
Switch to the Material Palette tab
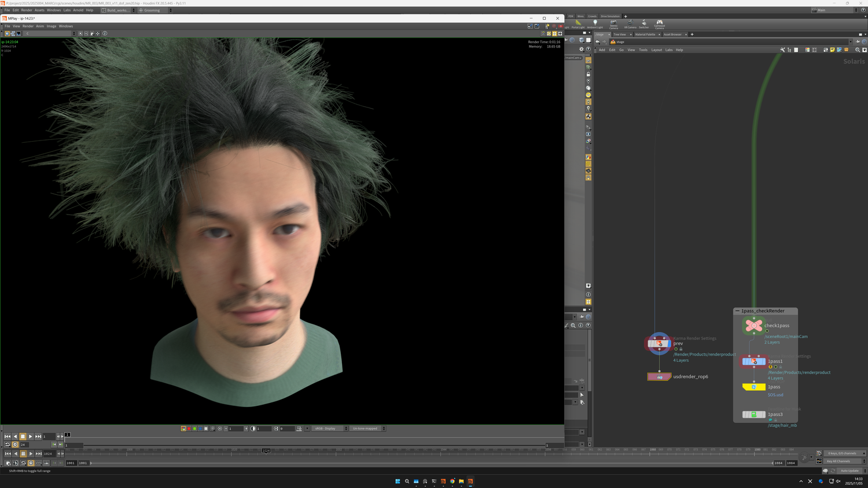point(645,35)
